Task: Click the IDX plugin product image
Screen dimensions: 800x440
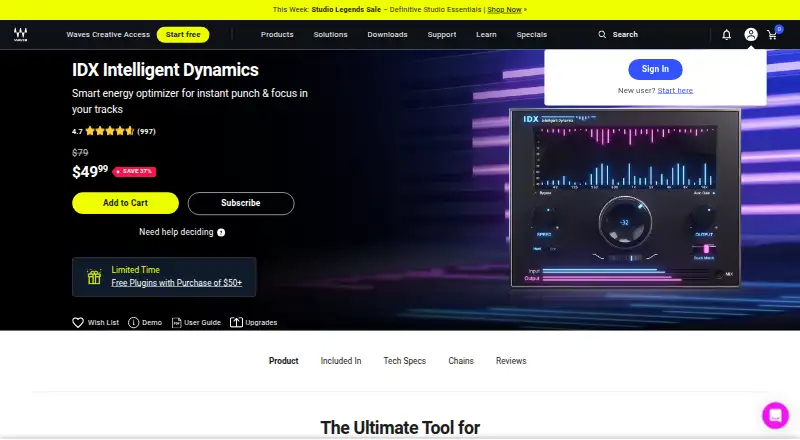Action: [625, 198]
